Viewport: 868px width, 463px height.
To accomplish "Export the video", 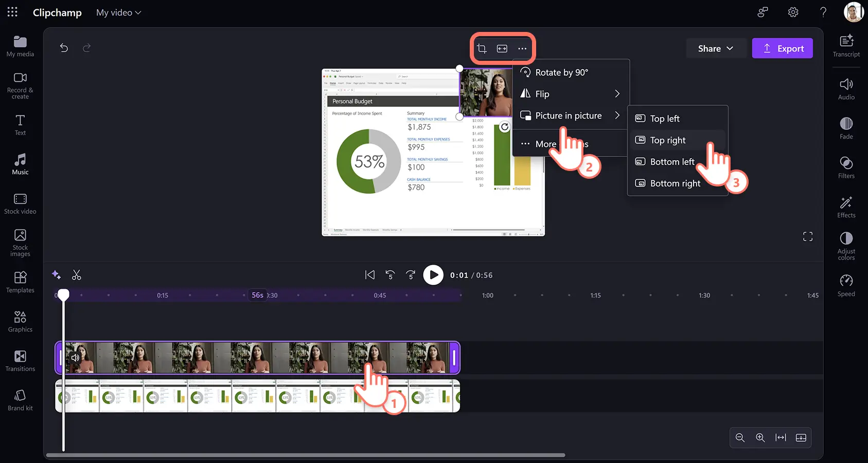I will pos(782,48).
